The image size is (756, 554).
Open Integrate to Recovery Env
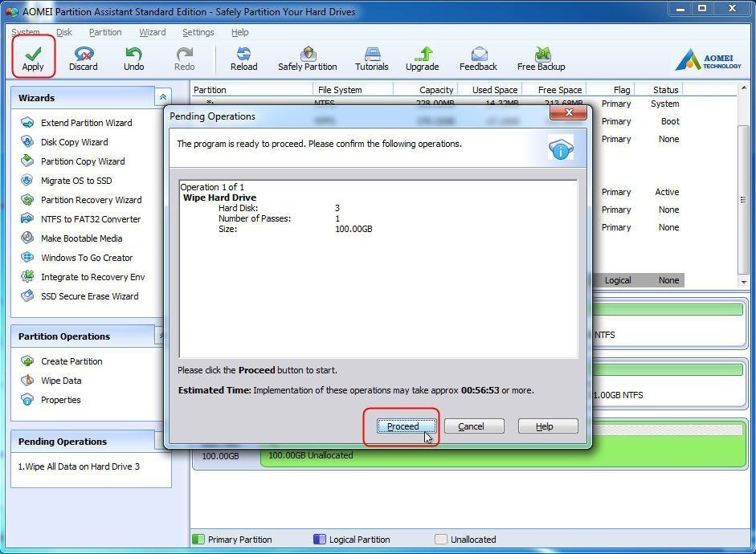click(x=84, y=277)
